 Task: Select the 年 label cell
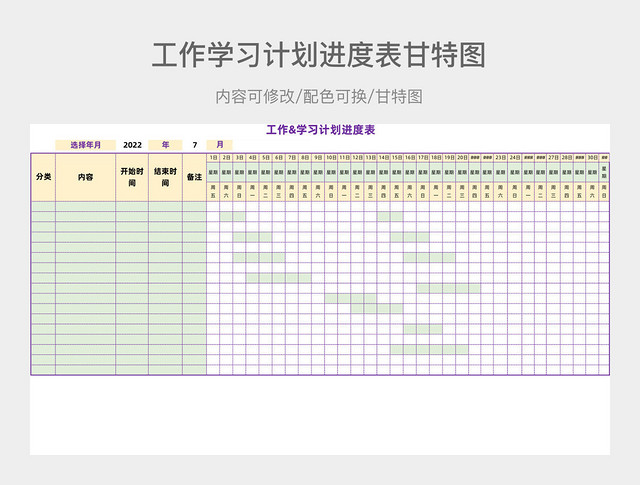point(165,145)
